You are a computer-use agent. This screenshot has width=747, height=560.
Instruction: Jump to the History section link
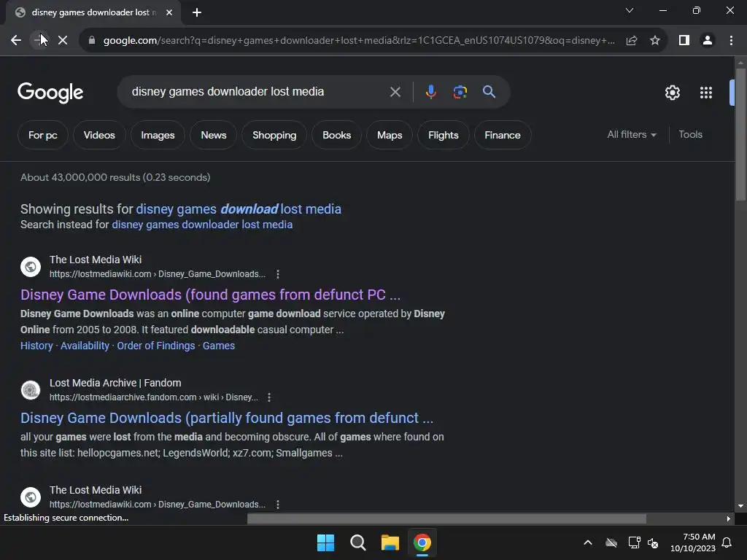tap(36, 346)
